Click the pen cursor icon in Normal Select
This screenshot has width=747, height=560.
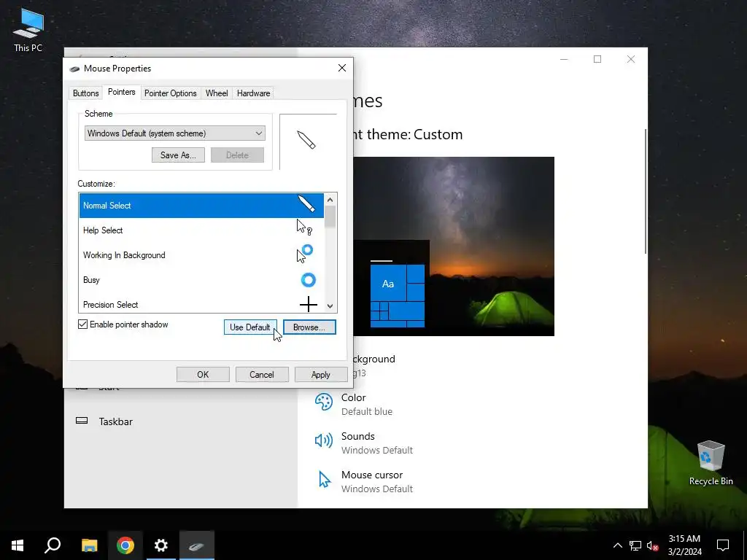pos(306,203)
